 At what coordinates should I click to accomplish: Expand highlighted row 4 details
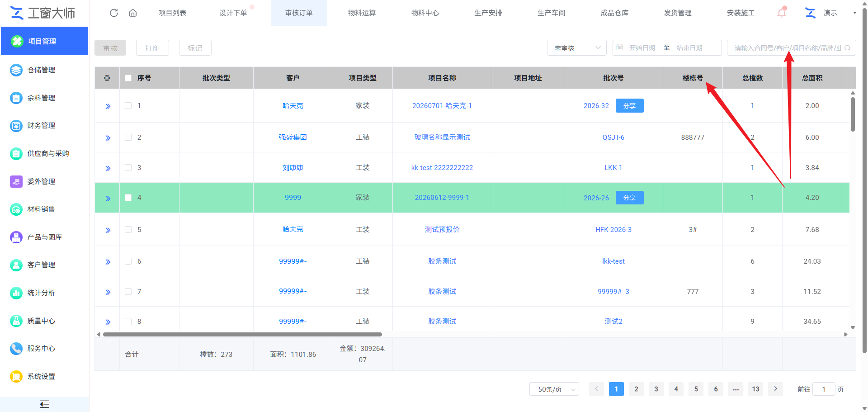(108, 199)
